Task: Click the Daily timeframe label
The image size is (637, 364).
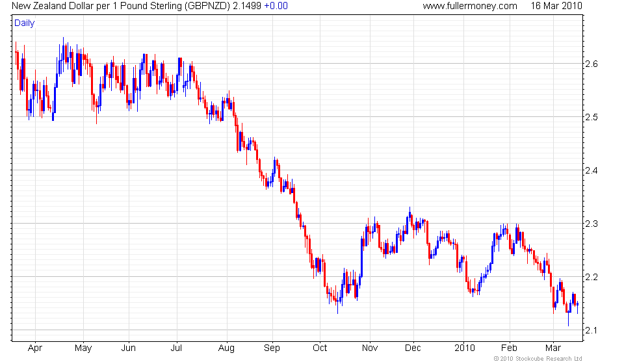Action: [x=25, y=23]
